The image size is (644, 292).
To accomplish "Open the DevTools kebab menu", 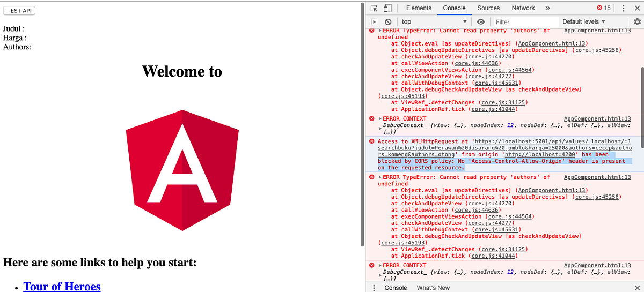I will point(624,8).
